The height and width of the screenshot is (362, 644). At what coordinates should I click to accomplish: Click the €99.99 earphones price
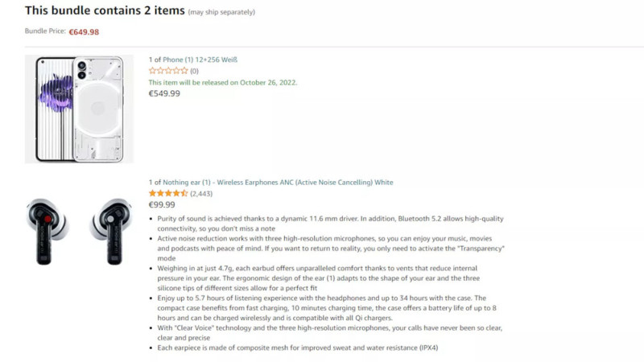[162, 205]
